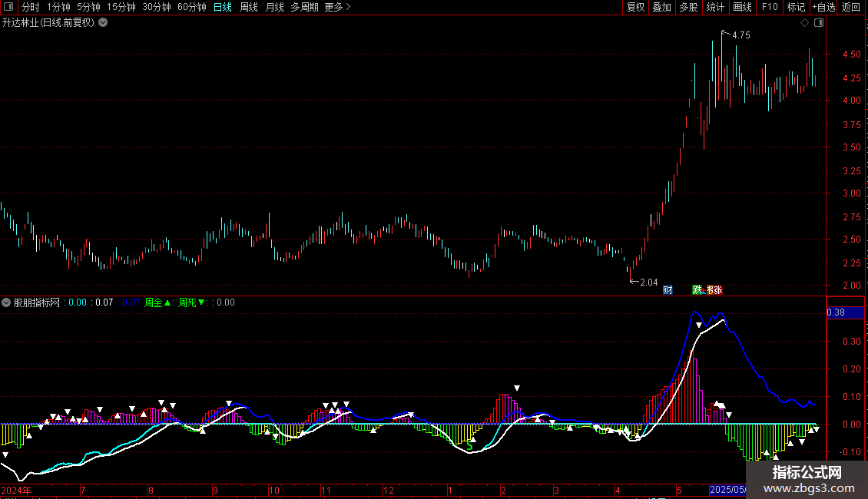Click the 2.04 low price label
868x499 pixels.
tap(648, 283)
